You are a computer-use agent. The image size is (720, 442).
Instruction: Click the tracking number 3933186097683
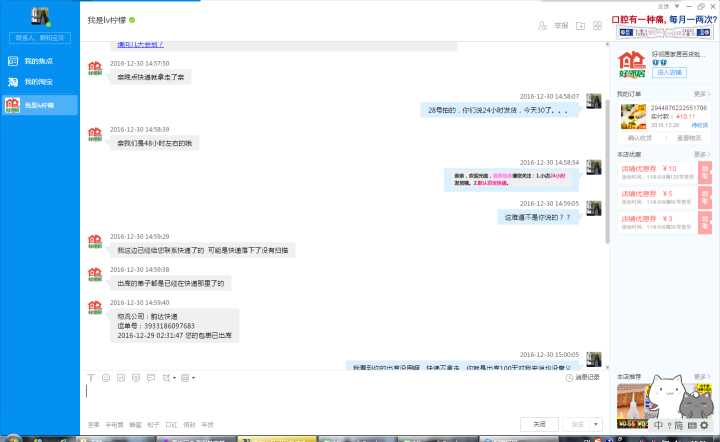coord(169,326)
